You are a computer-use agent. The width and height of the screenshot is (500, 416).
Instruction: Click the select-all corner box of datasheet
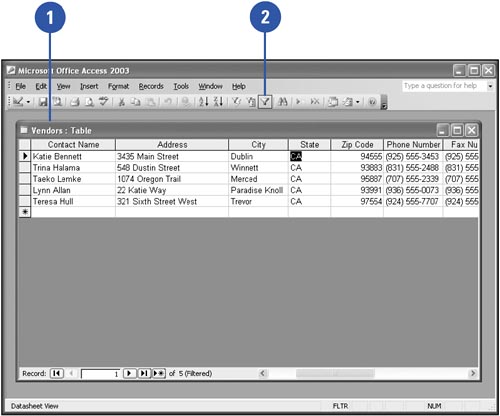tap(25, 145)
